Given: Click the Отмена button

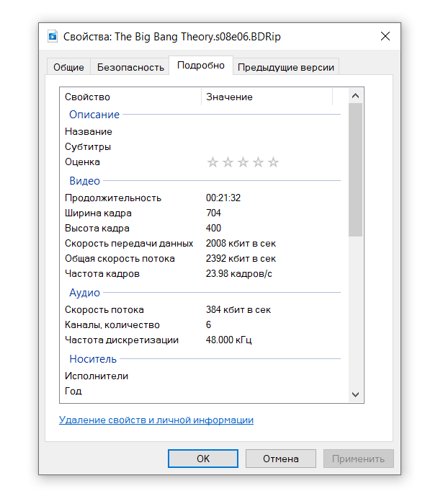Looking at the screenshot, I should (x=281, y=459).
